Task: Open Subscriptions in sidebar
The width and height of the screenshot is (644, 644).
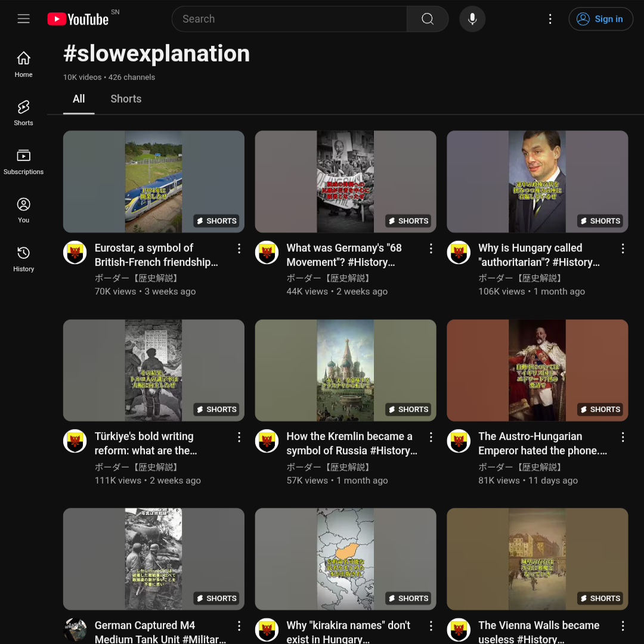Action: 23,162
